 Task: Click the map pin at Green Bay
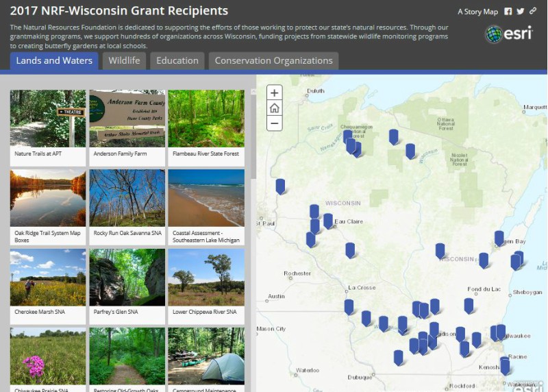tap(499, 238)
